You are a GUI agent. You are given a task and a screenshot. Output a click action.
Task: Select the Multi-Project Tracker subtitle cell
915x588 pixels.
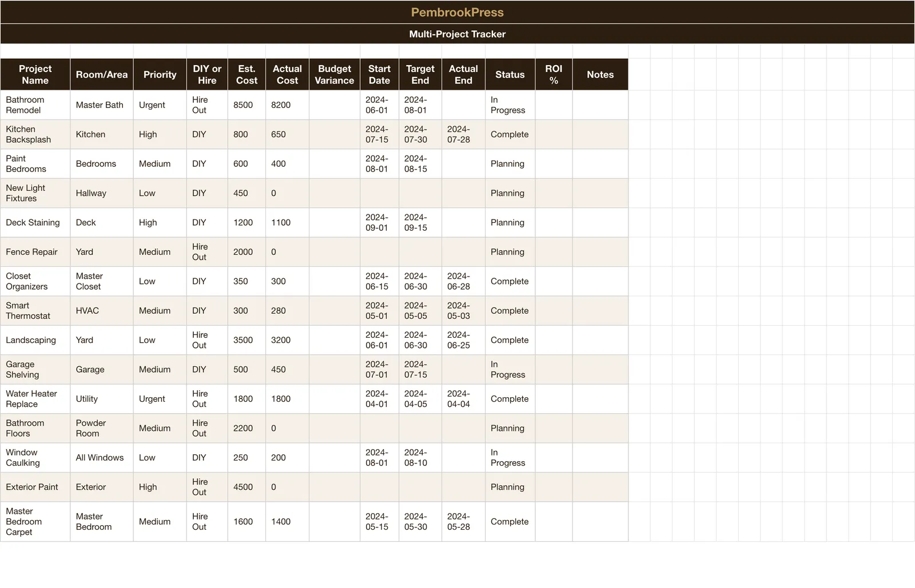[x=457, y=34]
